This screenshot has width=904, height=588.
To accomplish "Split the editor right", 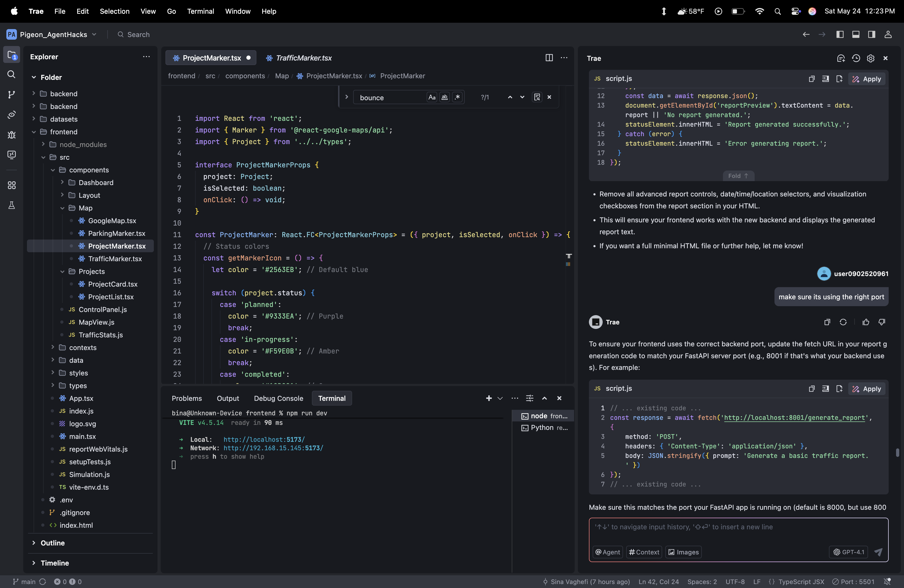I will pyautogui.click(x=549, y=58).
